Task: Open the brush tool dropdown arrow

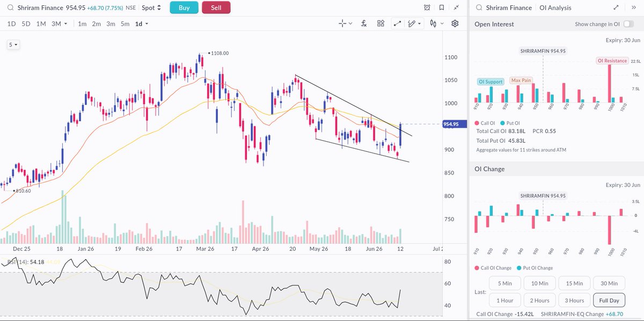Action: (x=420, y=24)
